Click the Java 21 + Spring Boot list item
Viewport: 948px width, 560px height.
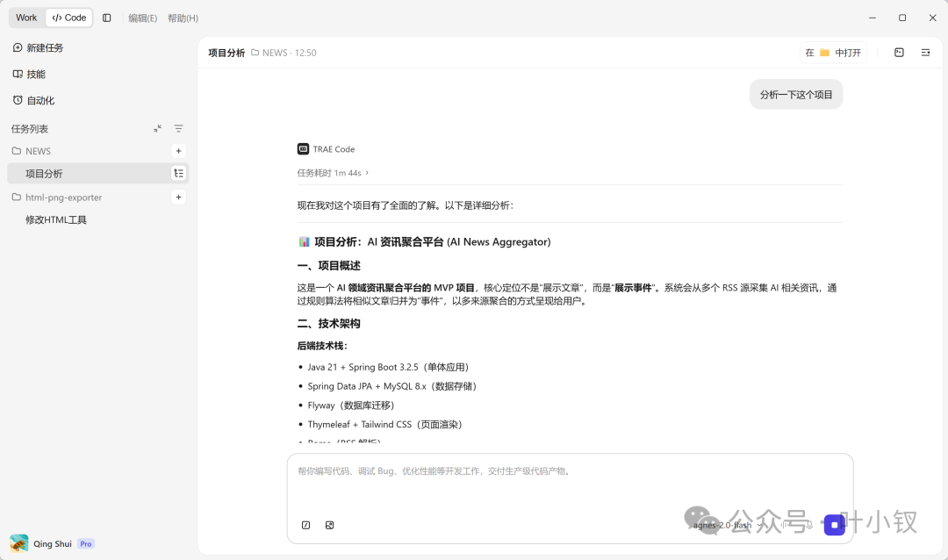[388, 367]
